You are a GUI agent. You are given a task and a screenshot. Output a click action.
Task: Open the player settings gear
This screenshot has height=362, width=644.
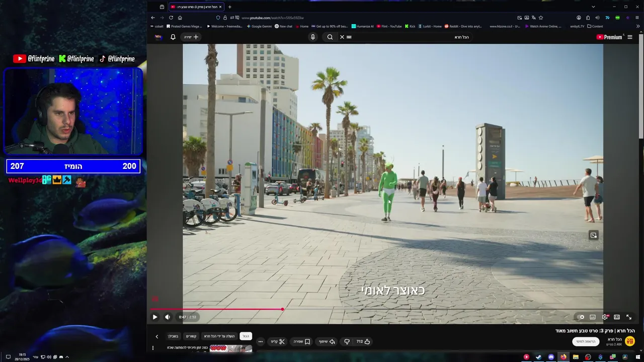(605, 317)
